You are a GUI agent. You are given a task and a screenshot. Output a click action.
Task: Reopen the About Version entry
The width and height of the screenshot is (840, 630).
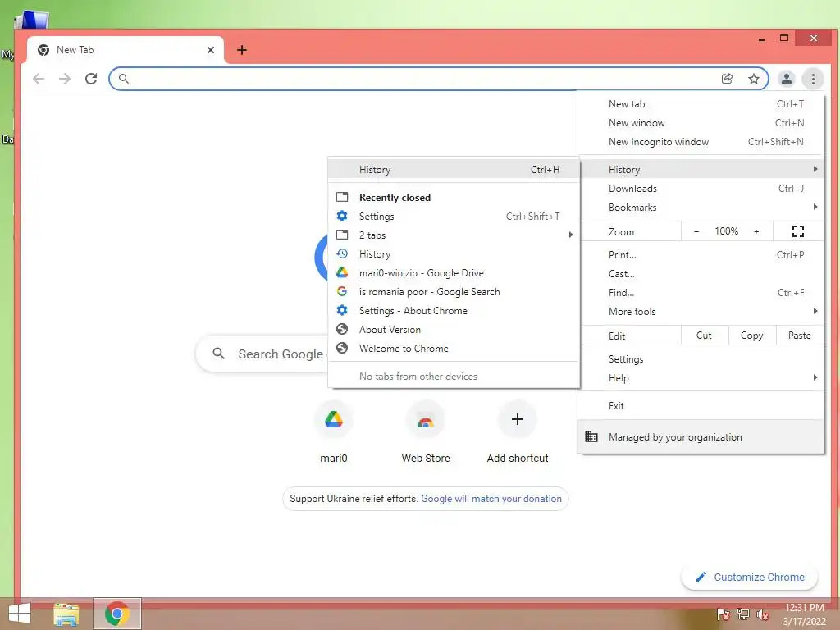pyautogui.click(x=454, y=329)
